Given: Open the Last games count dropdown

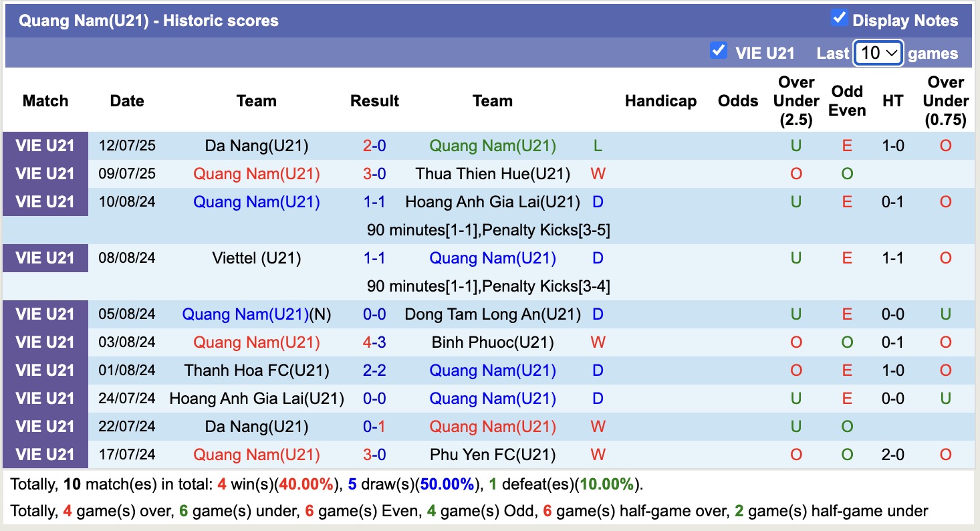Looking at the screenshot, I should pyautogui.click(x=878, y=52).
